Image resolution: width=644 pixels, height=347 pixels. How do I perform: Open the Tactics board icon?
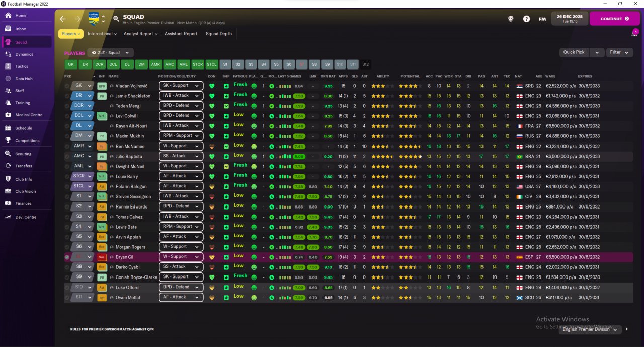pos(8,66)
